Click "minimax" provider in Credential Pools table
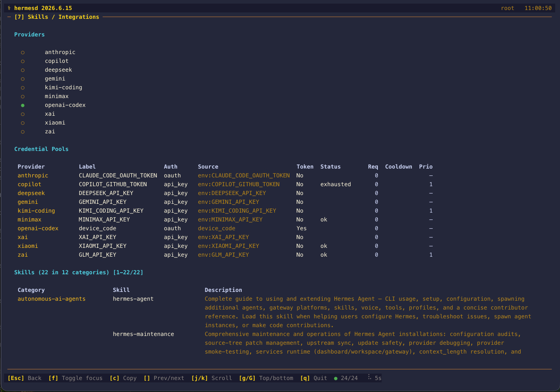The width and height of the screenshot is (560, 392). point(30,219)
